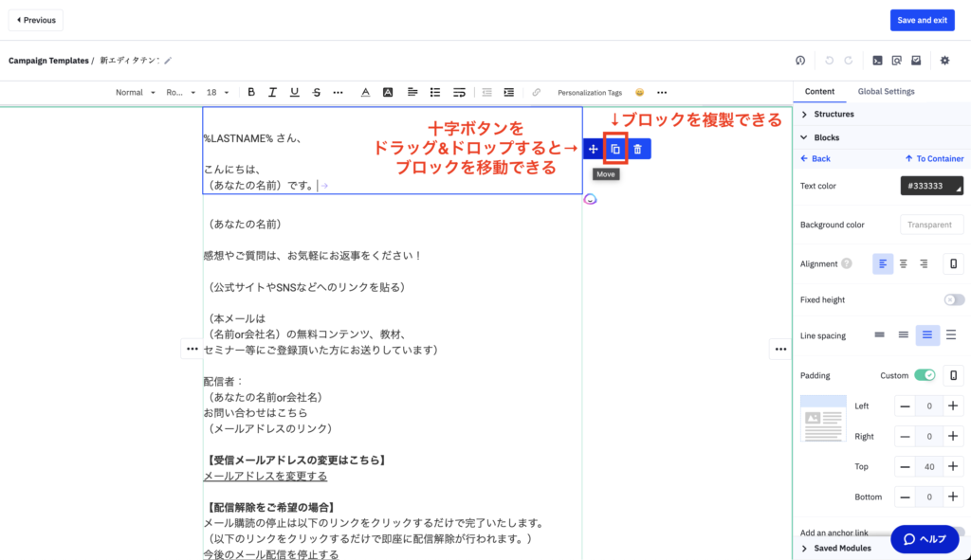Turn off the Custom padding toggle
This screenshot has height=560, width=971.
point(925,375)
